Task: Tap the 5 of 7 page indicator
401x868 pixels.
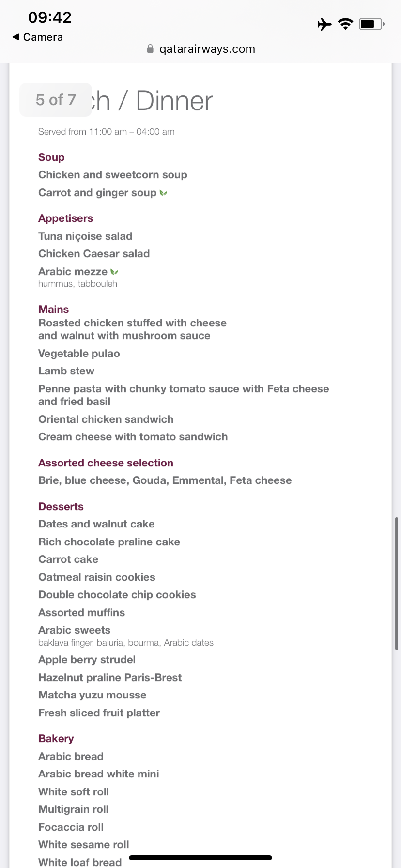Action: pos(56,100)
